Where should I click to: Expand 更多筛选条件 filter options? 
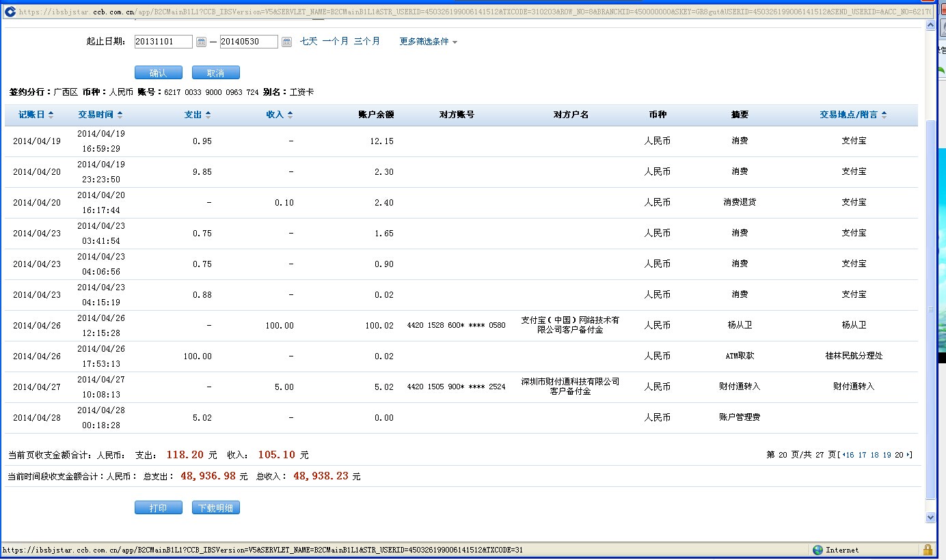point(428,42)
